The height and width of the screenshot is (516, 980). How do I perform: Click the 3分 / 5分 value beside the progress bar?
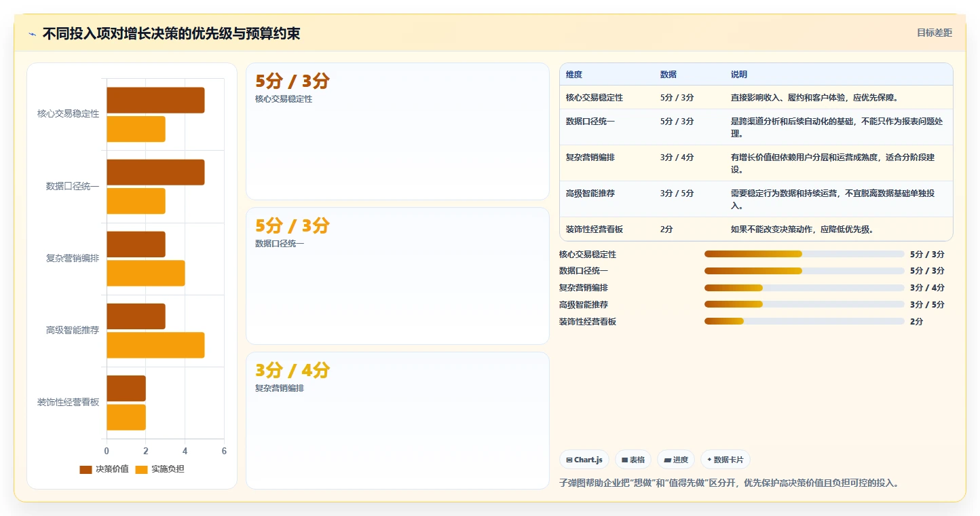tap(927, 304)
